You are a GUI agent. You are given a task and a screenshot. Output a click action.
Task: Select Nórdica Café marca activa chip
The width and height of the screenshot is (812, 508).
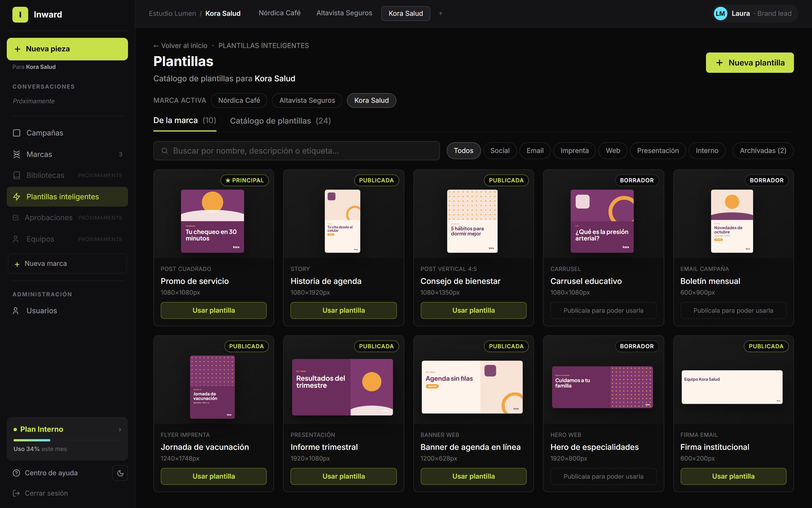[239, 101]
